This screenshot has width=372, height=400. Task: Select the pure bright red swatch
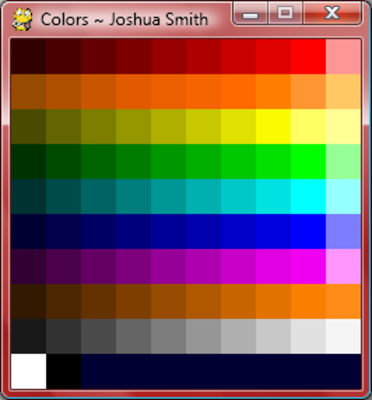click(x=308, y=56)
